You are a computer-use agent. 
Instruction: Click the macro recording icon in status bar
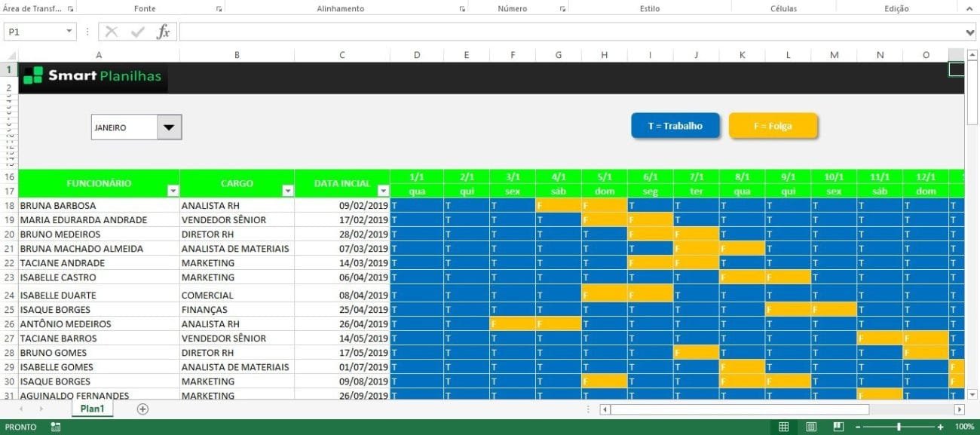(x=56, y=427)
